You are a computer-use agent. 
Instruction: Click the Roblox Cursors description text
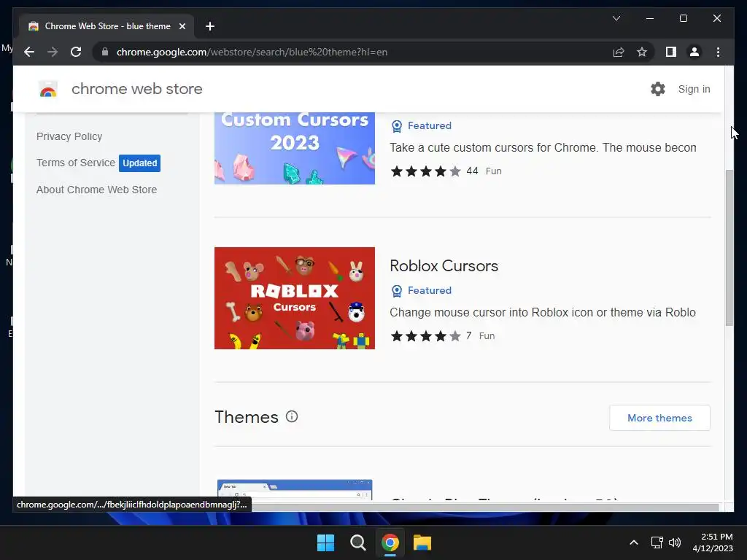click(x=543, y=312)
